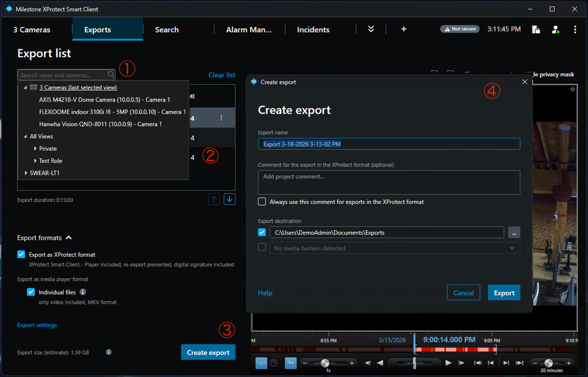
Task: Expand the SWEAR-LT1 tree node
Action: coord(26,173)
